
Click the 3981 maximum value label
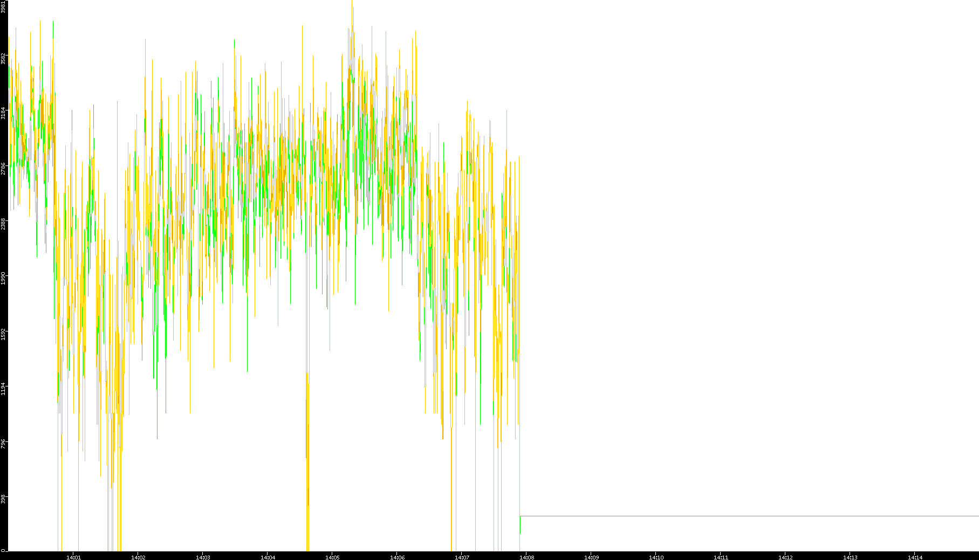(3, 6)
